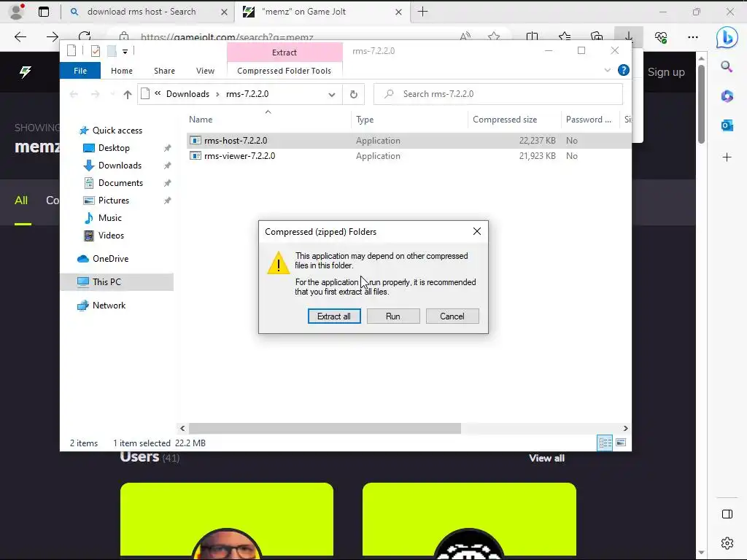
Task: Click View all beside Users on Game Jolt
Action: [546, 458]
